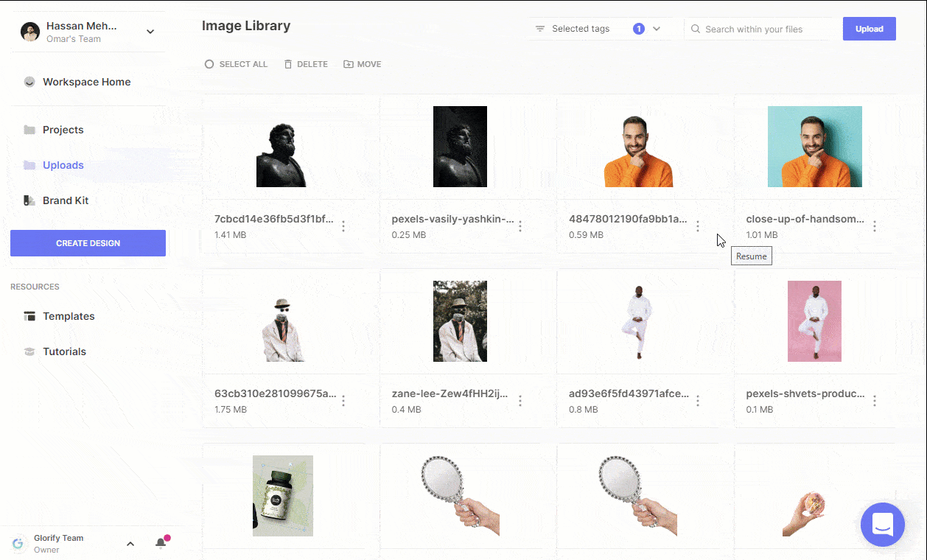The width and height of the screenshot is (927, 560).
Task: Open the black statue cutout thumbnail
Action: coord(281,155)
